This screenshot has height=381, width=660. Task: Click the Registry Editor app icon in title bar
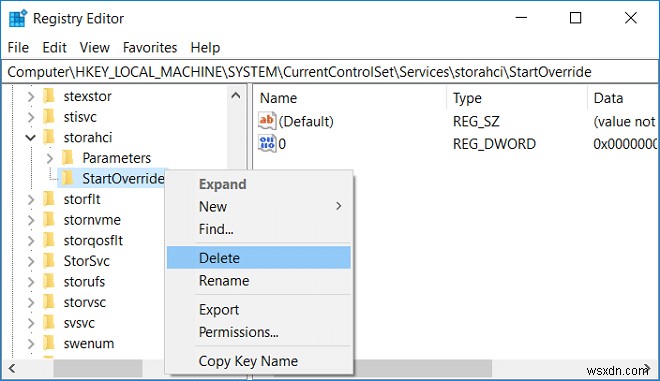(17, 19)
